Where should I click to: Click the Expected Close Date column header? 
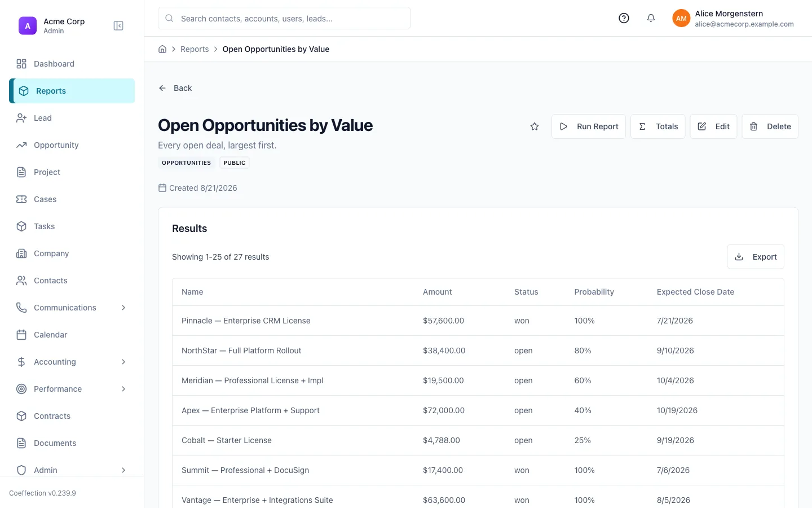(695, 292)
